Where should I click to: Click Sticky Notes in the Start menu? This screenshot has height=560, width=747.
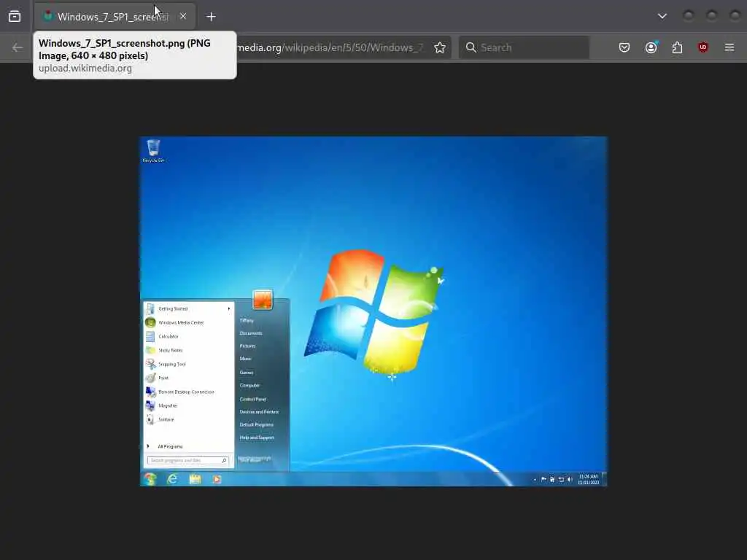187,350
